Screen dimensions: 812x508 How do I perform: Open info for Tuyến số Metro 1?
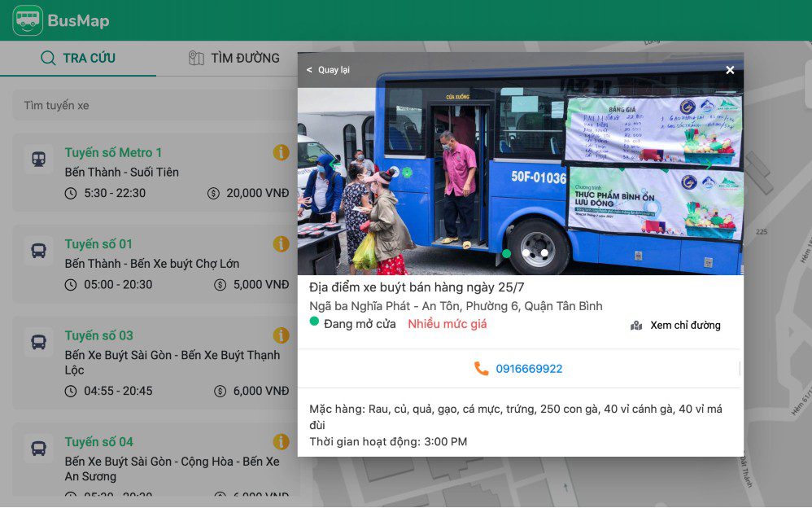[281, 152]
